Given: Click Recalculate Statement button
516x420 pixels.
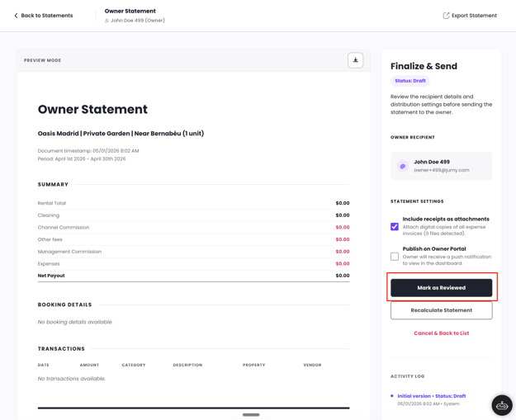Looking at the screenshot, I should tap(442, 310).
